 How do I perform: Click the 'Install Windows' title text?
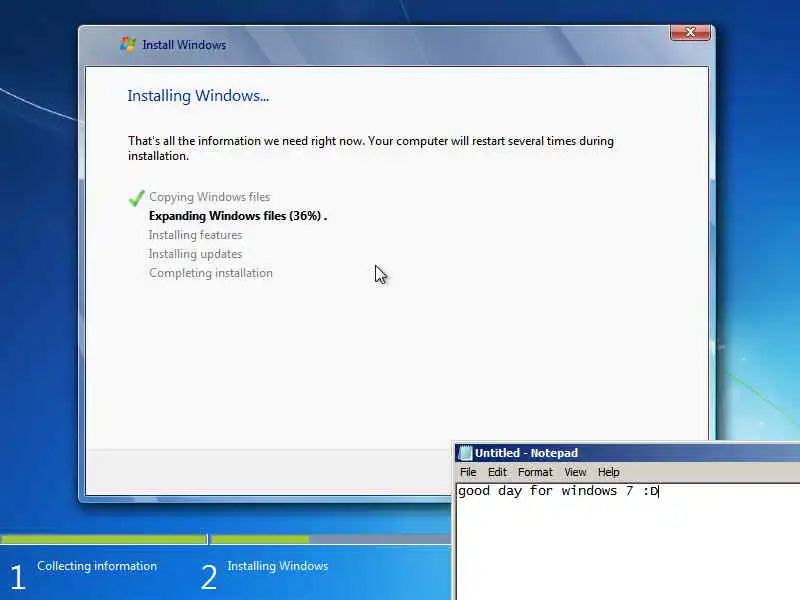point(184,45)
